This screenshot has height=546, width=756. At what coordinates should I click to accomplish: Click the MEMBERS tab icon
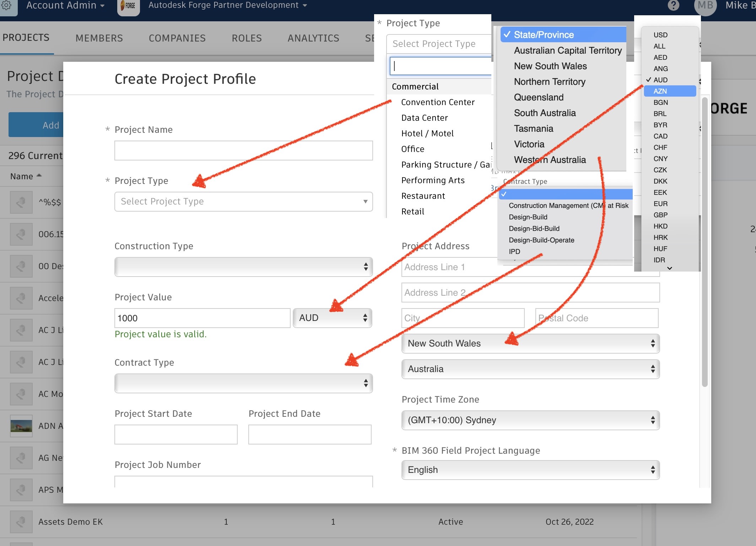(98, 38)
